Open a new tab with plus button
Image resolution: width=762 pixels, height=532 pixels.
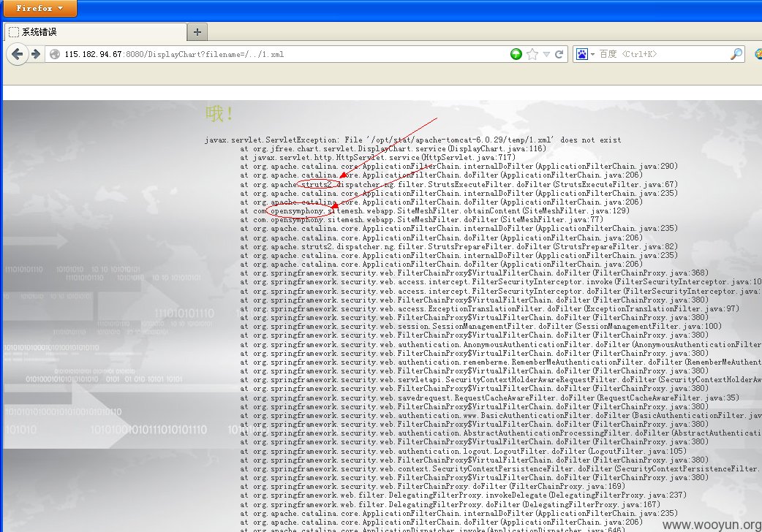pos(197,32)
